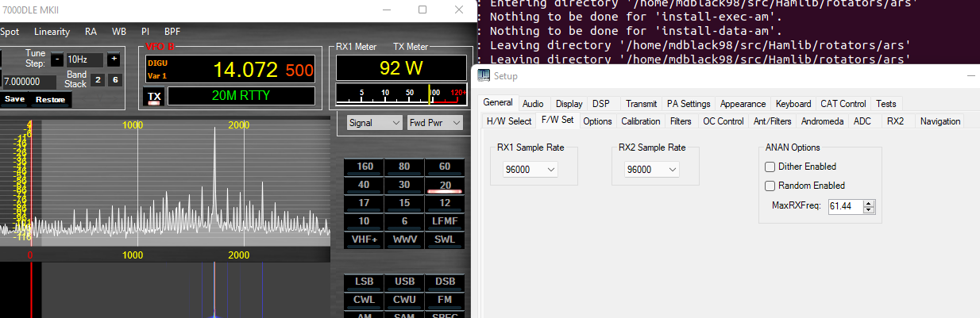980x318 pixels.
Task: Select the 6 meter band button
Action: point(404,221)
